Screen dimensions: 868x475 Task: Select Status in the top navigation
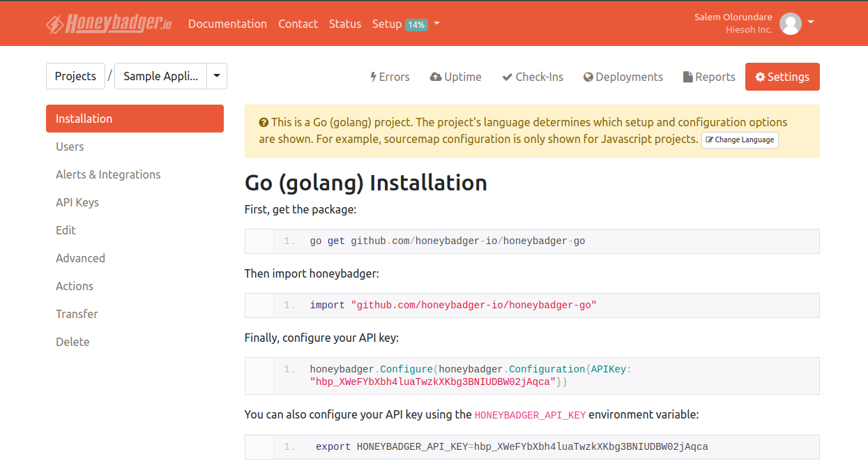pos(345,24)
